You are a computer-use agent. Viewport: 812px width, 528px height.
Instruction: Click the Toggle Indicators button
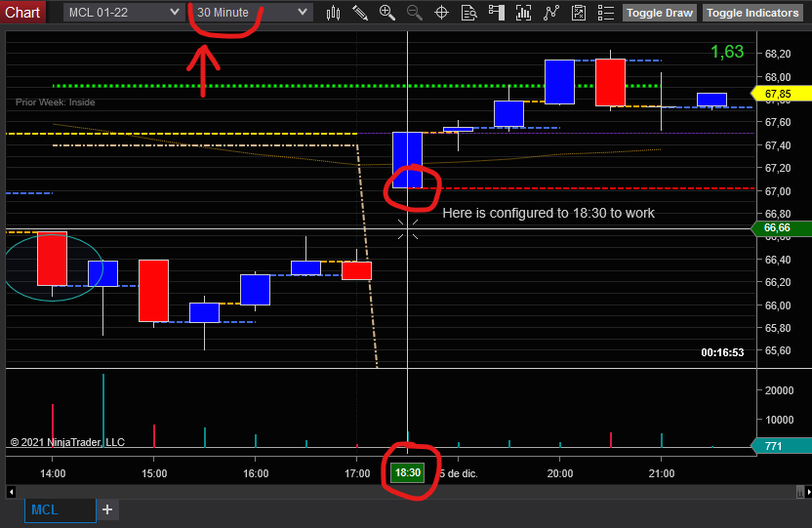coord(752,13)
